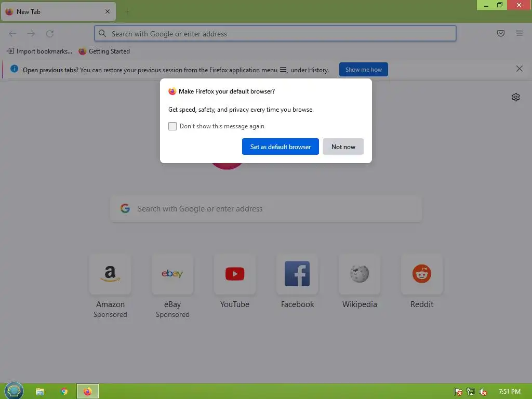Click the Show me how button
Viewport: 532px width, 399px height.
point(363,70)
